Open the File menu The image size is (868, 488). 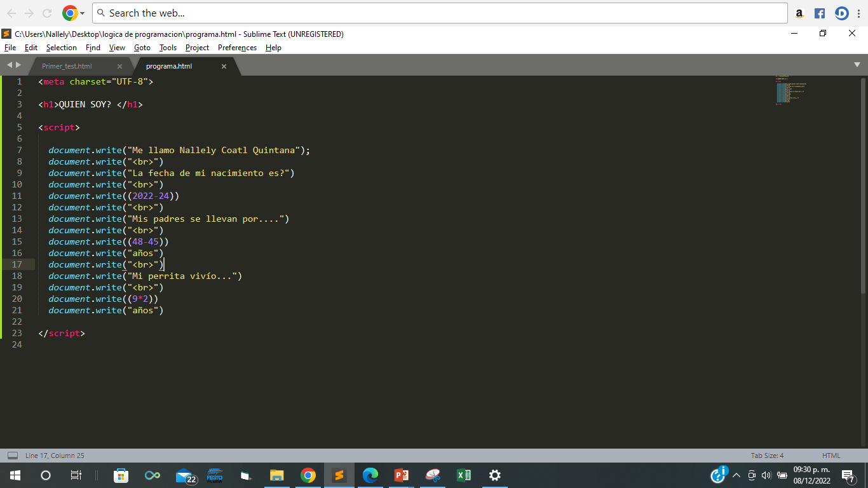point(10,48)
